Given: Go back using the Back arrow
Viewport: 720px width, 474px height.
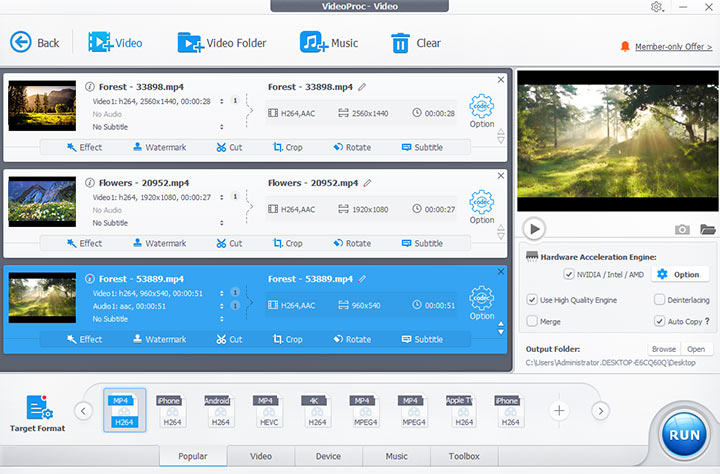Looking at the screenshot, I should click(34, 43).
